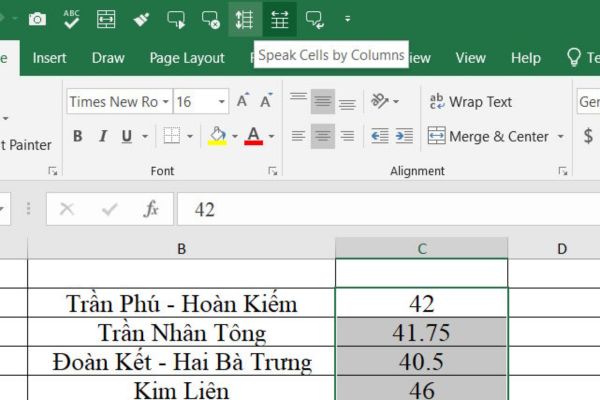Click the Enter checkmark in formula bar
Viewport: 600px width, 400px height.
[x=109, y=209]
